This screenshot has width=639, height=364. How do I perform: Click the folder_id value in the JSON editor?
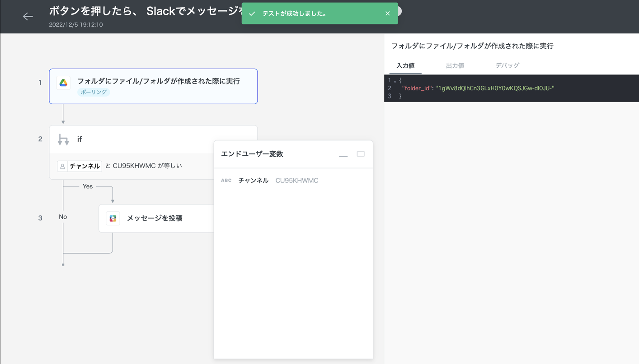(x=494, y=88)
